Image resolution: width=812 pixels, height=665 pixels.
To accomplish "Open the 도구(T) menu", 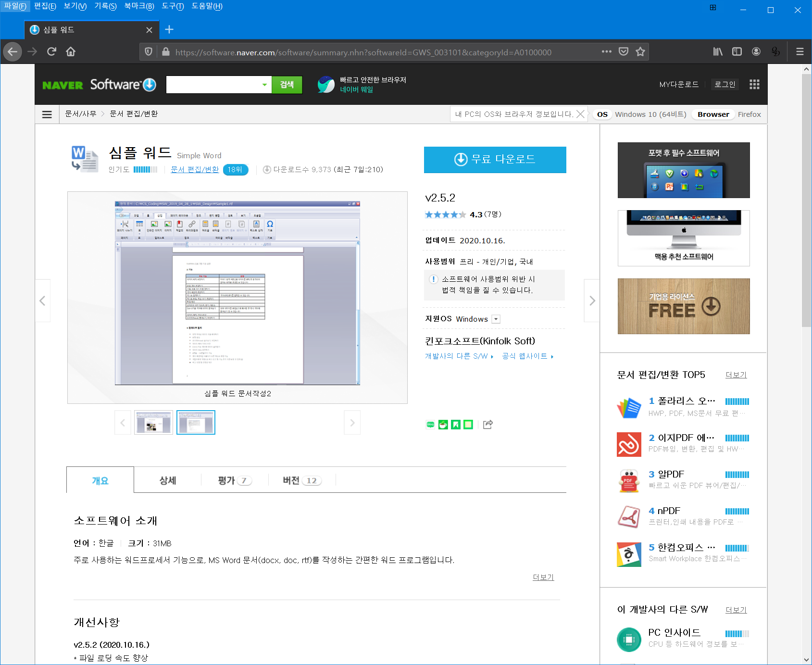I will tap(173, 6).
